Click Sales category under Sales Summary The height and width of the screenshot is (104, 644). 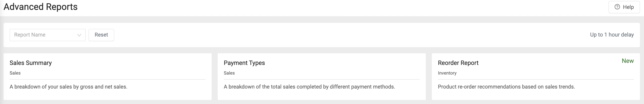(15, 73)
